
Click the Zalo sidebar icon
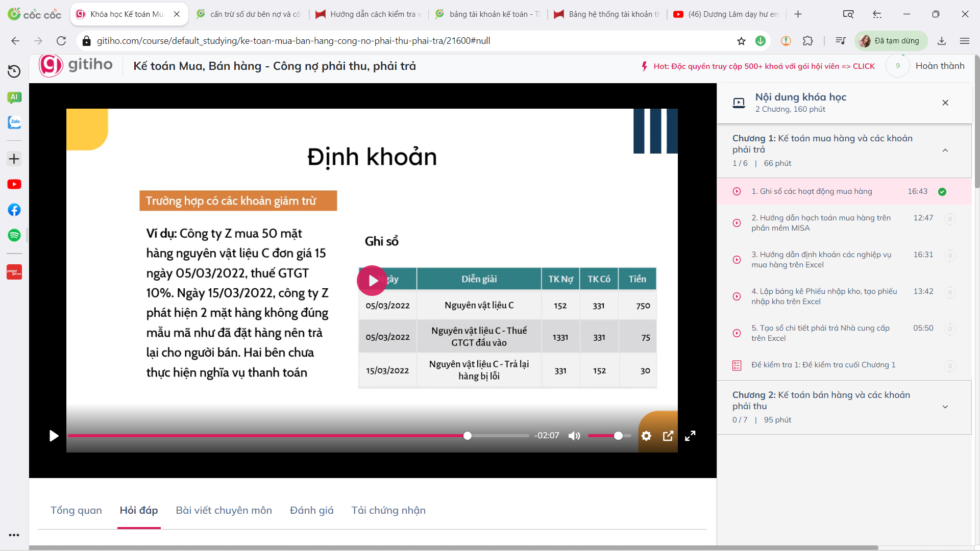pyautogui.click(x=14, y=122)
